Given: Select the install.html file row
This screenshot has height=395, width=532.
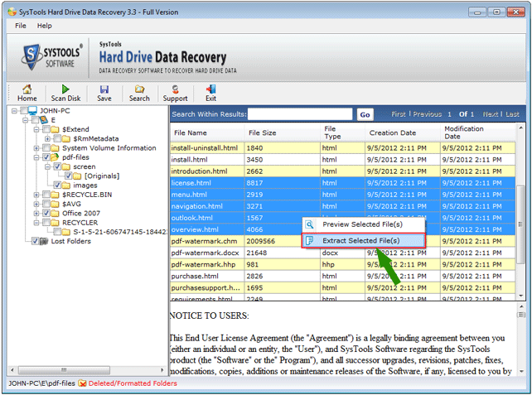Looking at the screenshot, I should 343,160.
